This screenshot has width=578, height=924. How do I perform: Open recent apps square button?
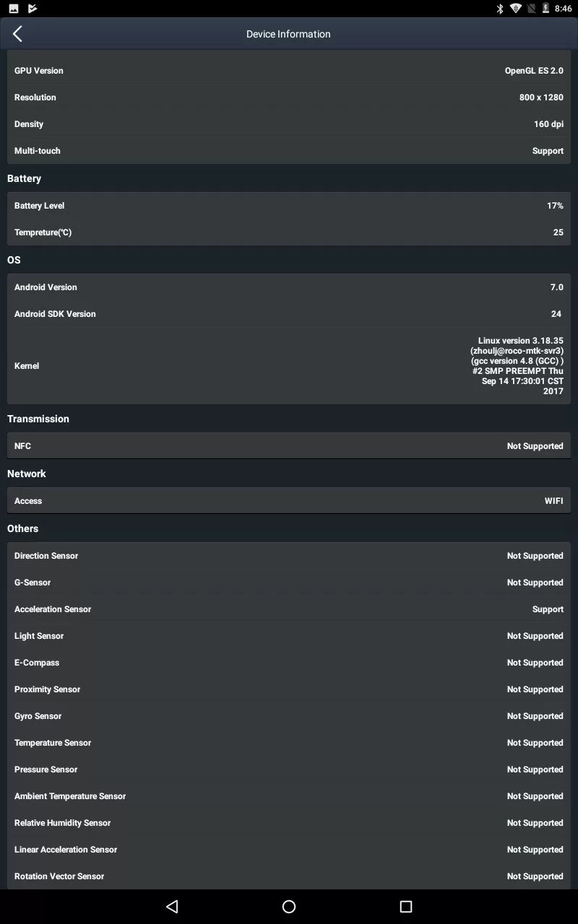[406, 907]
